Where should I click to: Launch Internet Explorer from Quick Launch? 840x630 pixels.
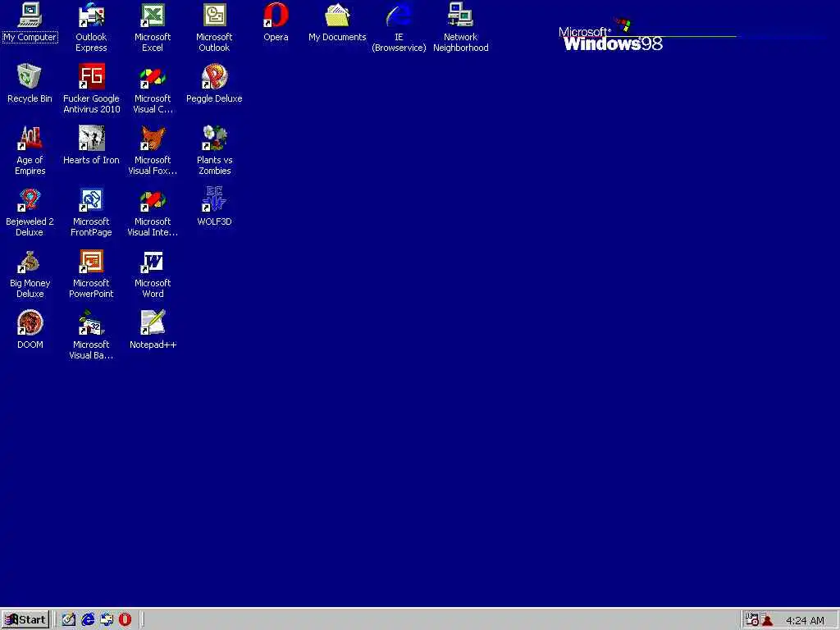88,620
